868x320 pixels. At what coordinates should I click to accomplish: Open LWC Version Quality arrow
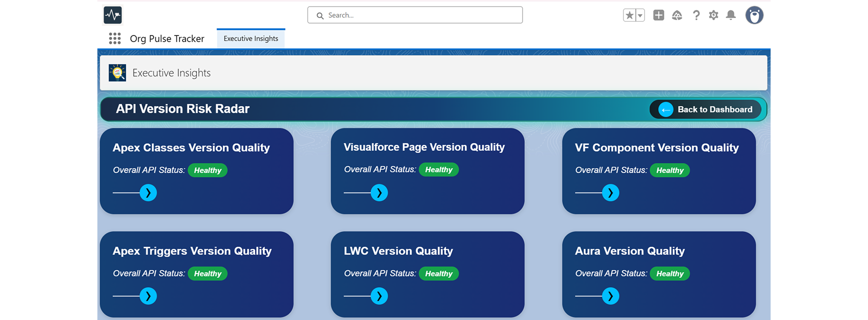coord(379,296)
